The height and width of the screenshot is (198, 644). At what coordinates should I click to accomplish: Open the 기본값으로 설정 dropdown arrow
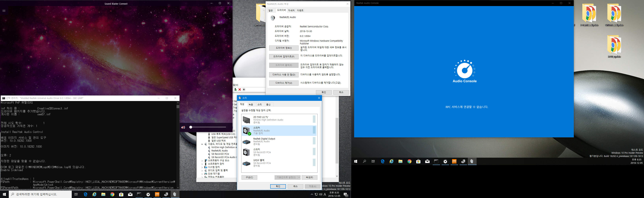[x=299, y=177]
